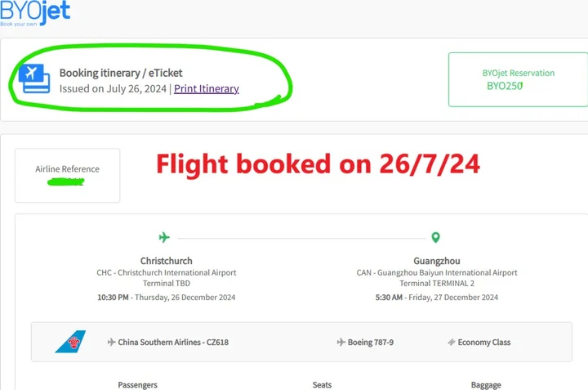Click the plane icon beside China Southern Airlines

click(x=112, y=342)
